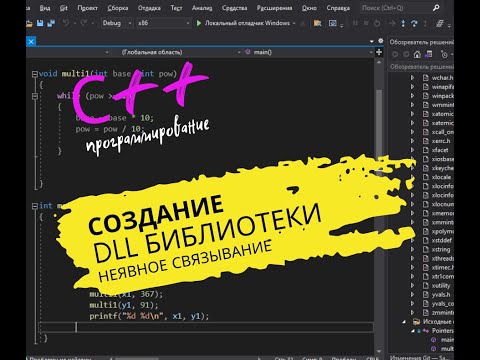Click the folder icon right of debugger button
Screen dimensions: 480x360
pos(317,23)
